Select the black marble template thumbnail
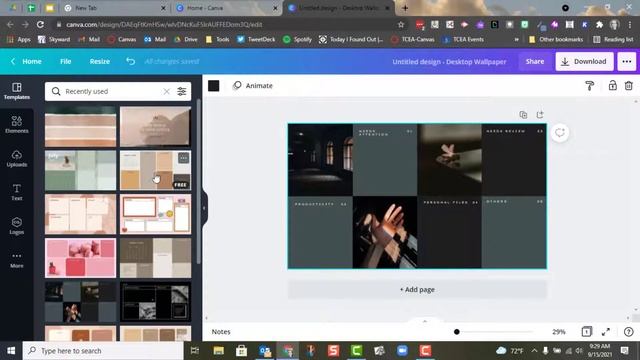 155,302
